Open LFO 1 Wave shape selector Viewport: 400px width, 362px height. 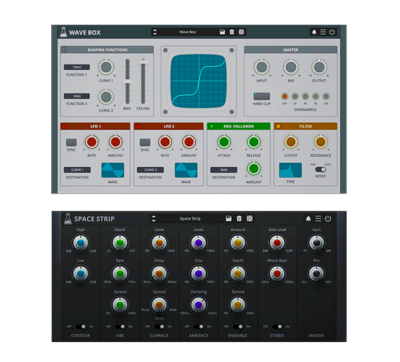coord(113,170)
